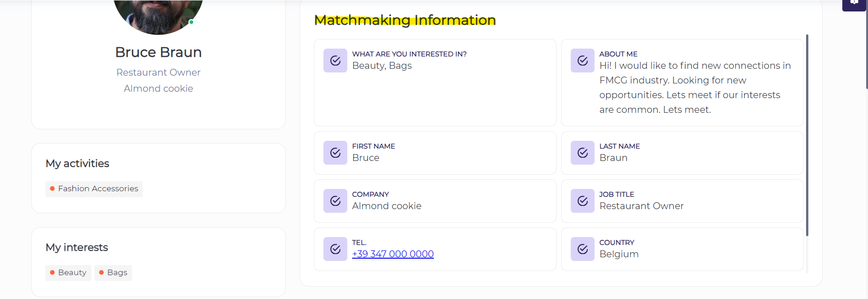This screenshot has height=299, width=868.
Task: Click the check icon beside Job Title
Action: (x=583, y=201)
